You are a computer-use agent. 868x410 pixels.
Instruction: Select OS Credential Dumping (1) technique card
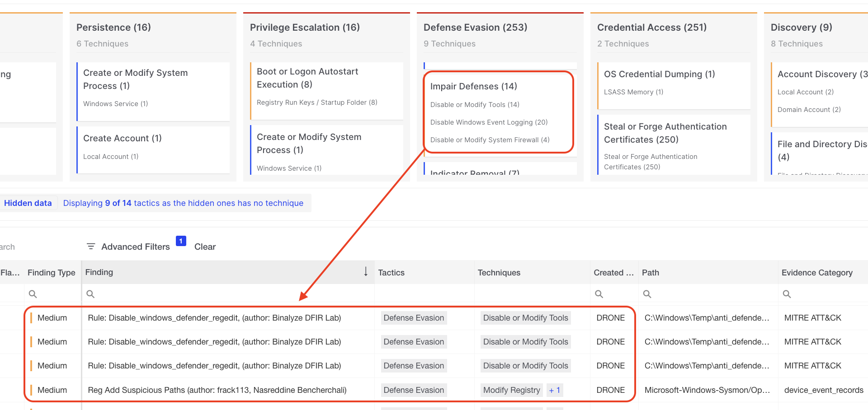pos(659,74)
